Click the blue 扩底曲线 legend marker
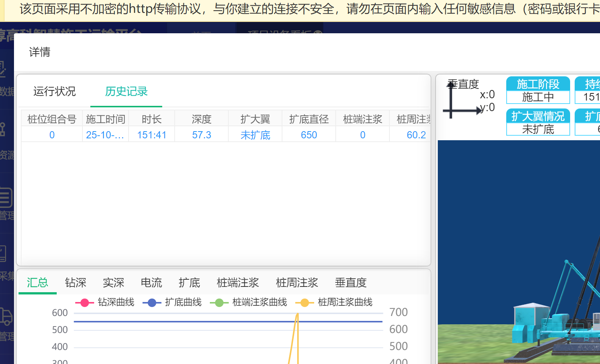The height and width of the screenshot is (364, 600). [x=152, y=303]
